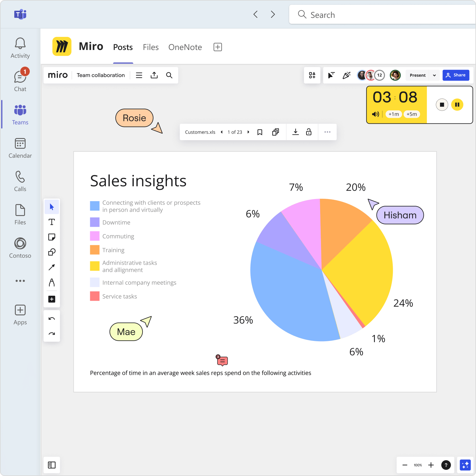Select the Connection line tool

click(51, 267)
